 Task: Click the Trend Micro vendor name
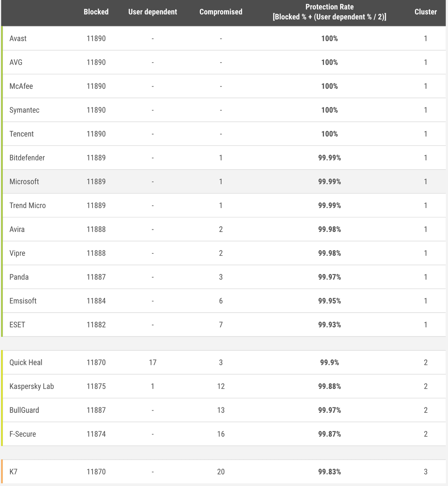pos(27,206)
